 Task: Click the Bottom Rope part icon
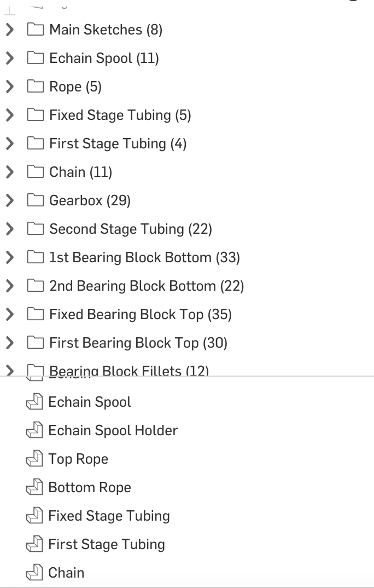[x=34, y=487]
